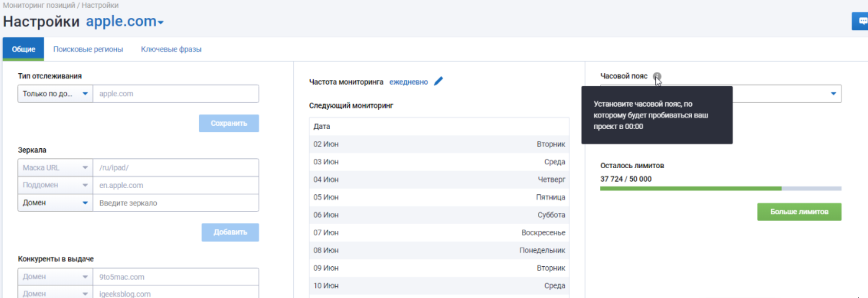Open the 'Ключевые фразы' tab
The width and height of the screenshot is (868, 298).
click(x=171, y=49)
